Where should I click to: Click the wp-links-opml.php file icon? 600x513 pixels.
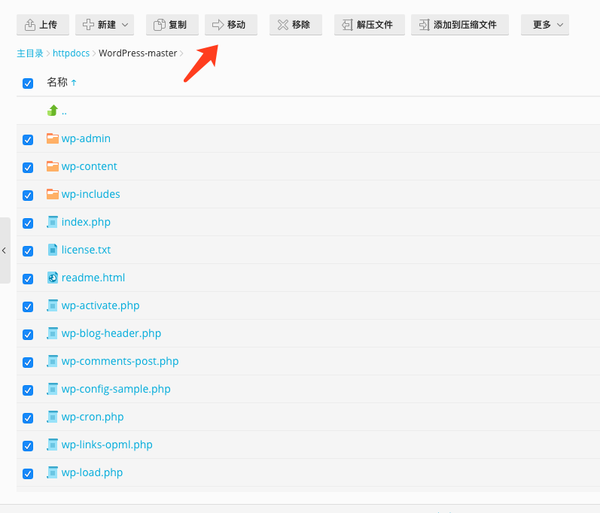tap(52, 445)
